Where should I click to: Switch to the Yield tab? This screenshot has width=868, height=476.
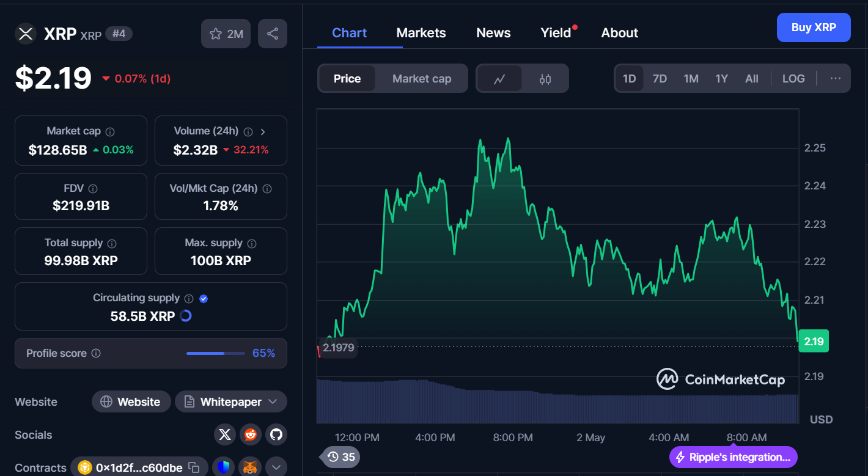556,33
